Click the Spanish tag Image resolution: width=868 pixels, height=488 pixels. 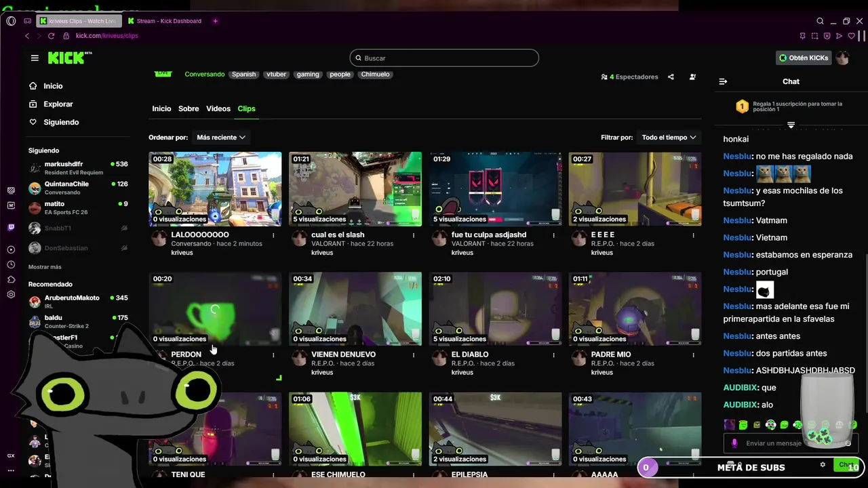pyautogui.click(x=243, y=75)
